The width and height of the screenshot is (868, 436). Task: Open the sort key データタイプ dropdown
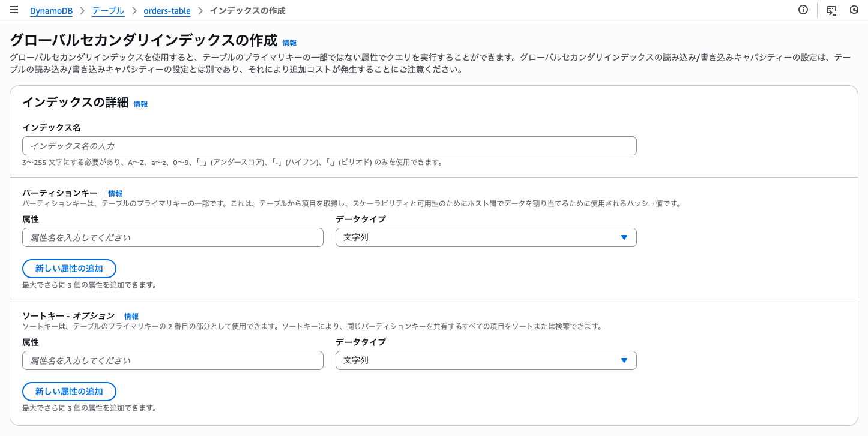tap(486, 360)
